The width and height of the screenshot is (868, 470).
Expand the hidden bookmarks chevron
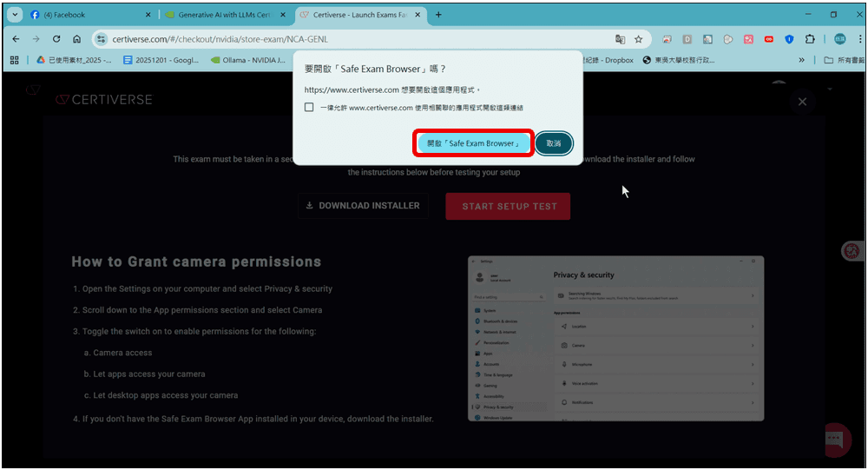click(801, 60)
